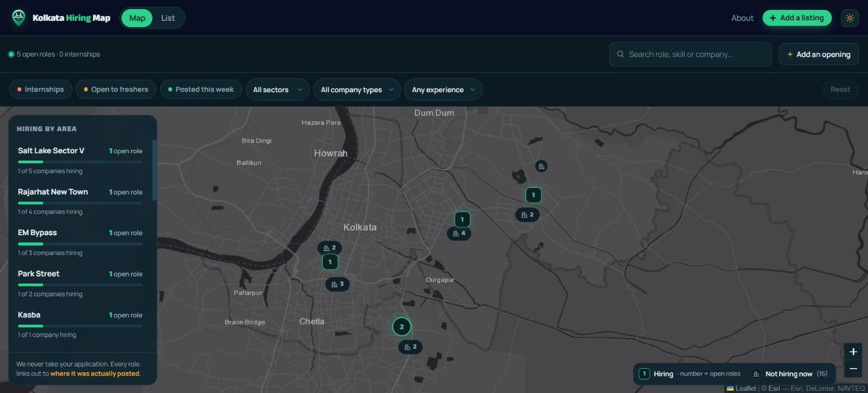868x393 pixels.
Task: Click the Dum Dum map label
Action: [x=434, y=113]
